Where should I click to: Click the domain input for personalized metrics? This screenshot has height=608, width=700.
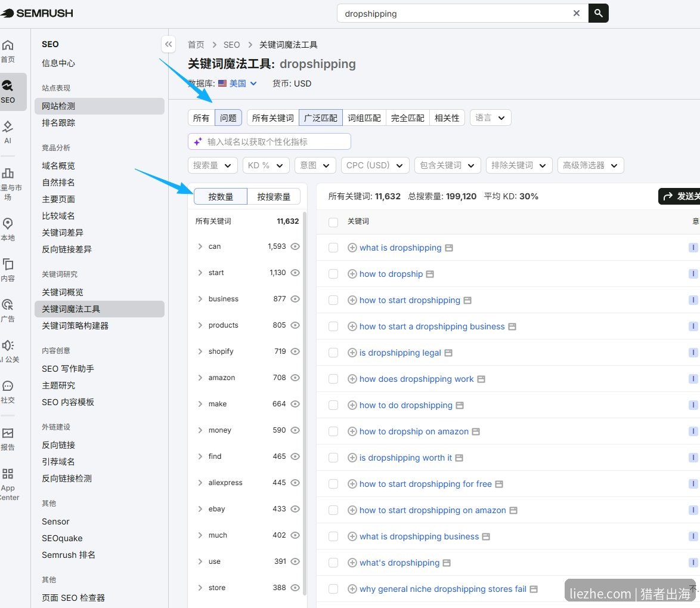(269, 141)
